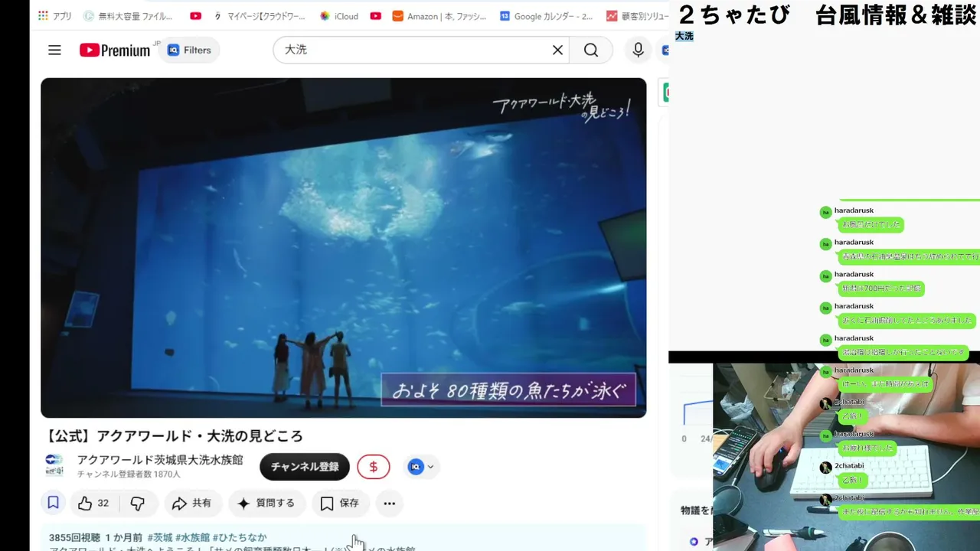Screen dimensions: 980x551
Task: Click the aquarium video player
Action: point(344,247)
